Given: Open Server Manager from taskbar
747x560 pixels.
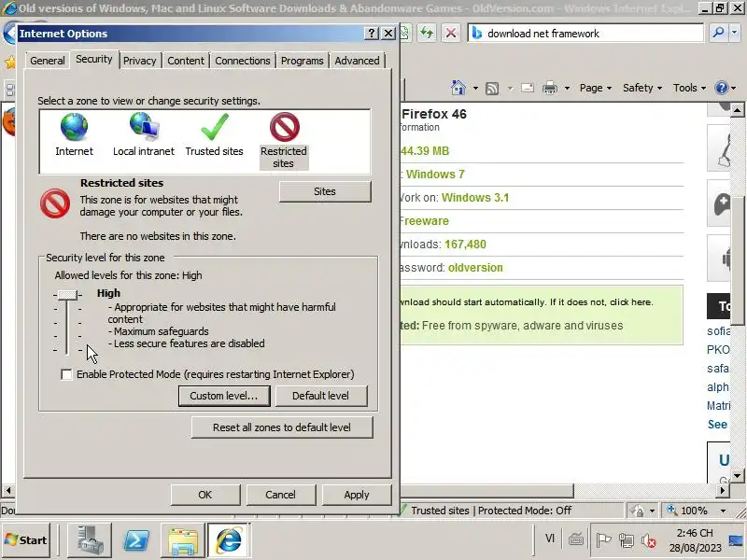Looking at the screenshot, I should [90, 540].
